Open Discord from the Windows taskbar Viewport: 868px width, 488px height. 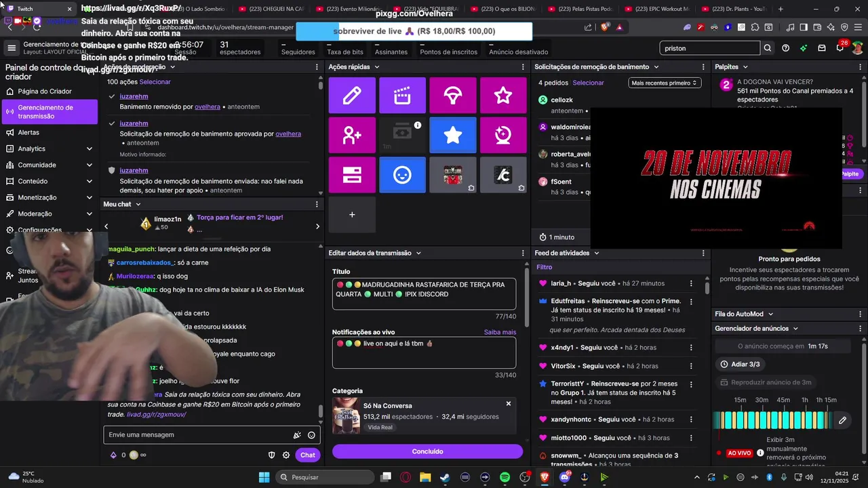[x=565, y=477]
